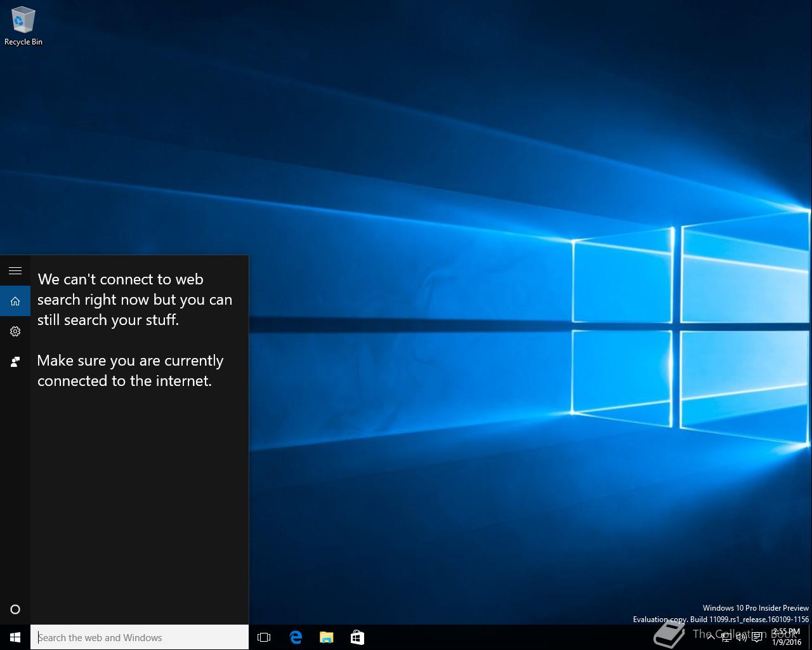
Task: Open the volume speaker tray icon
Action: point(741,637)
